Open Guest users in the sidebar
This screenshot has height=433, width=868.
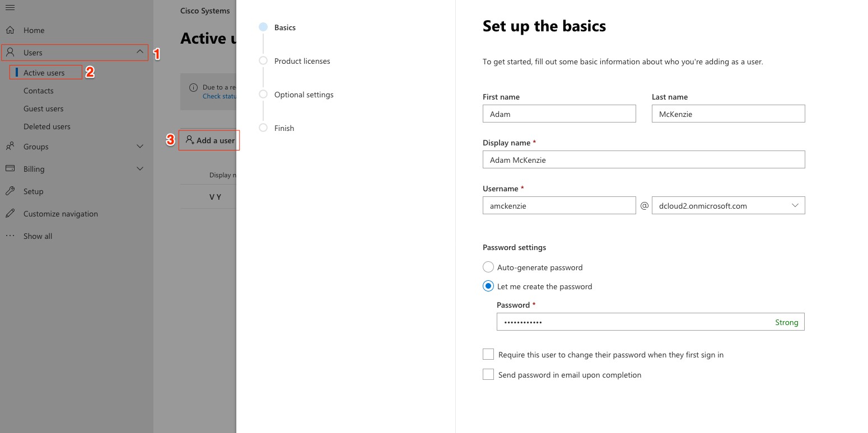coord(44,109)
